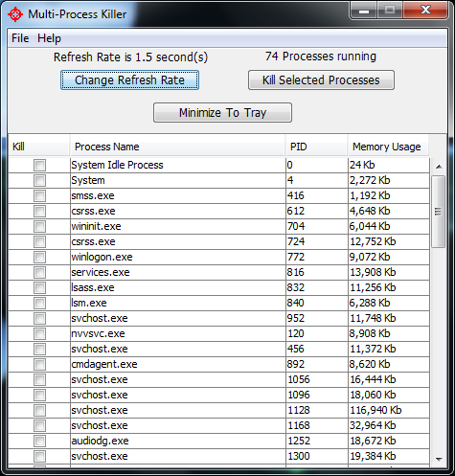The height and width of the screenshot is (476, 455).
Task: Sort by the PID column header
Action: 316,147
